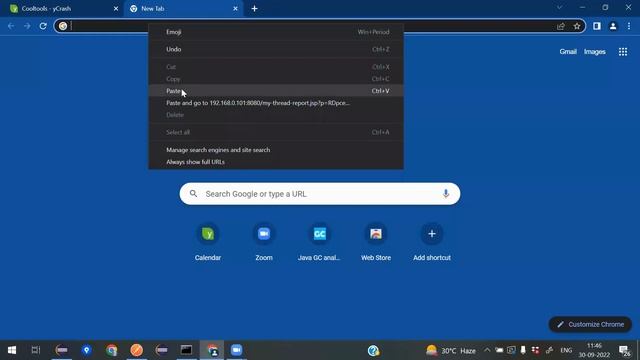Screen dimensions: 640x360
Task: Click the Add shortcut plus tile
Action: [x=431, y=242]
